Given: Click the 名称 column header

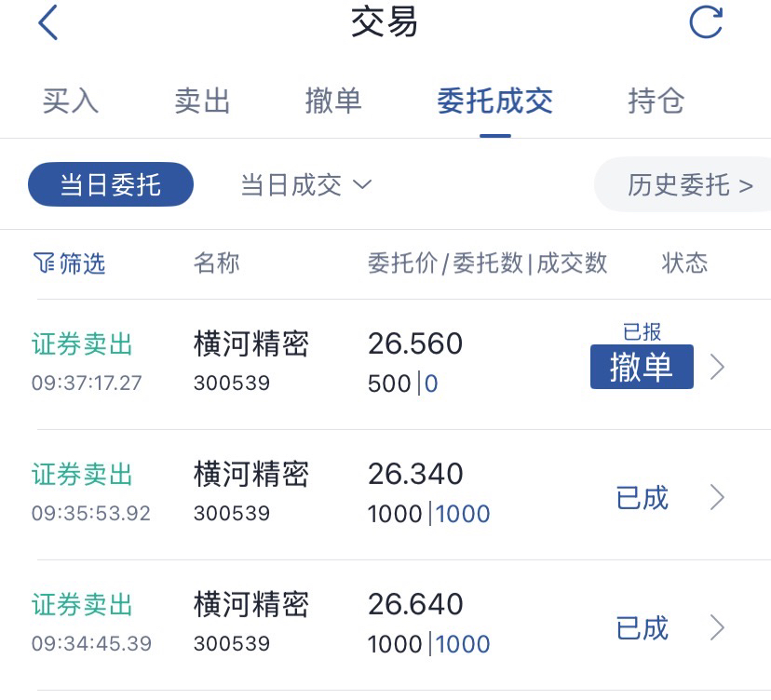Looking at the screenshot, I should [216, 262].
